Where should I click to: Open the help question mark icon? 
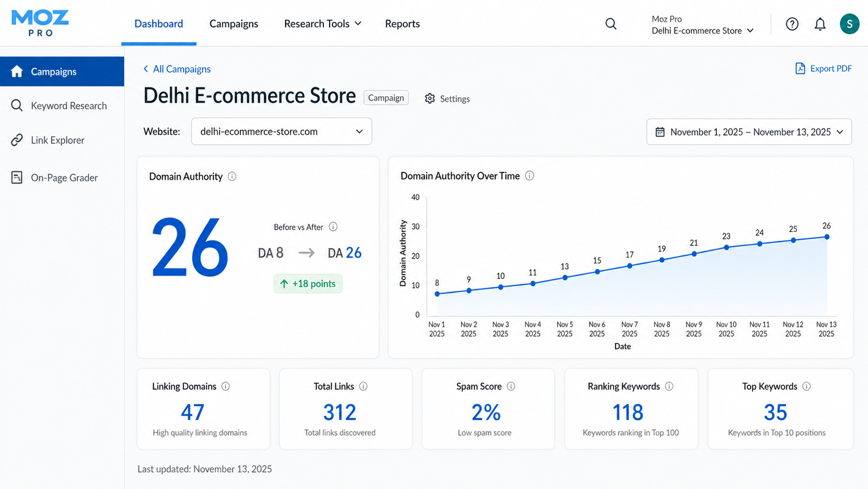(792, 24)
